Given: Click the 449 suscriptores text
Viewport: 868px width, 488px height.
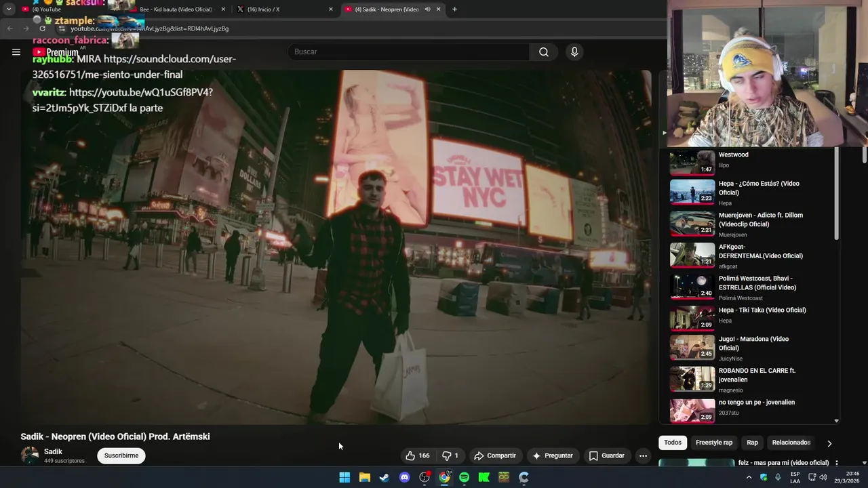Looking at the screenshot, I should 64,461.
